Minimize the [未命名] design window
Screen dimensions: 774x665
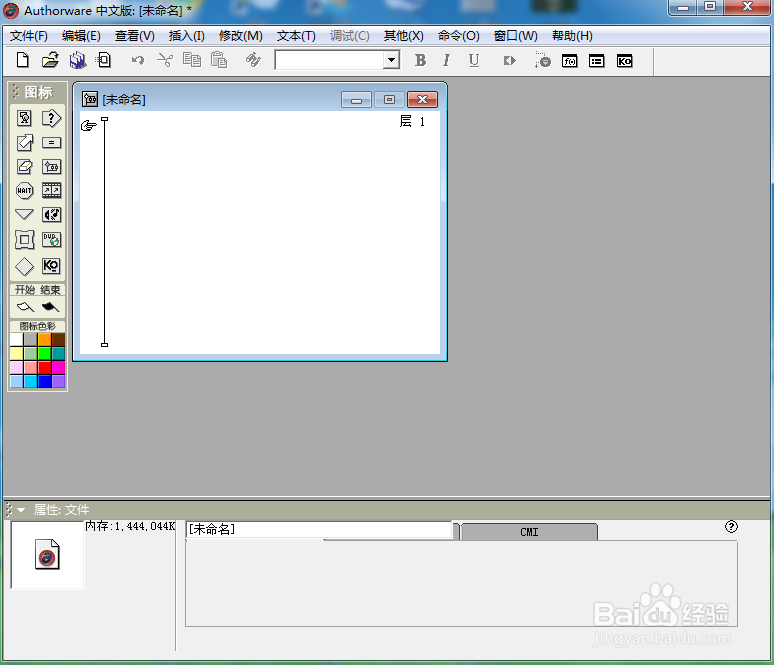coord(356,100)
